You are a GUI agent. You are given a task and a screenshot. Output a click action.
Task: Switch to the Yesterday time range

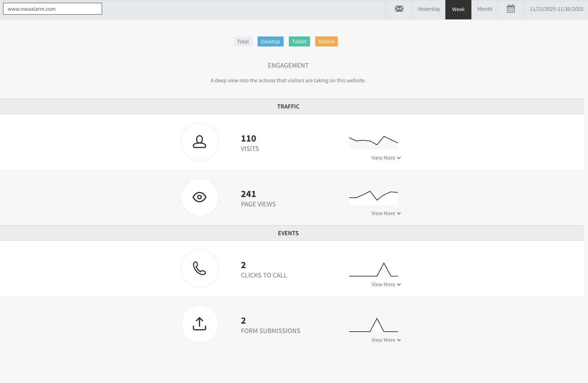tap(429, 9)
